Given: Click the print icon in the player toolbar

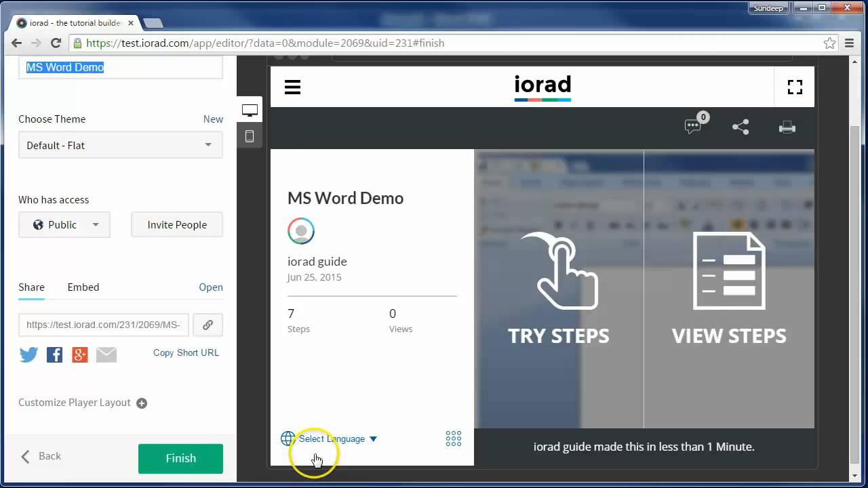Looking at the screenshot, I should (787, 127).
